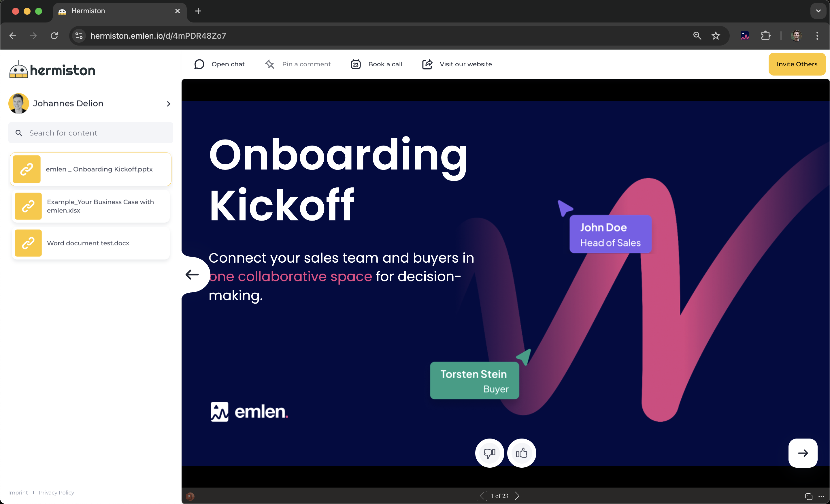Click the Book a call calendar icon
The height and width of the screenshot is (504, 830).
[x=356, y=64]
